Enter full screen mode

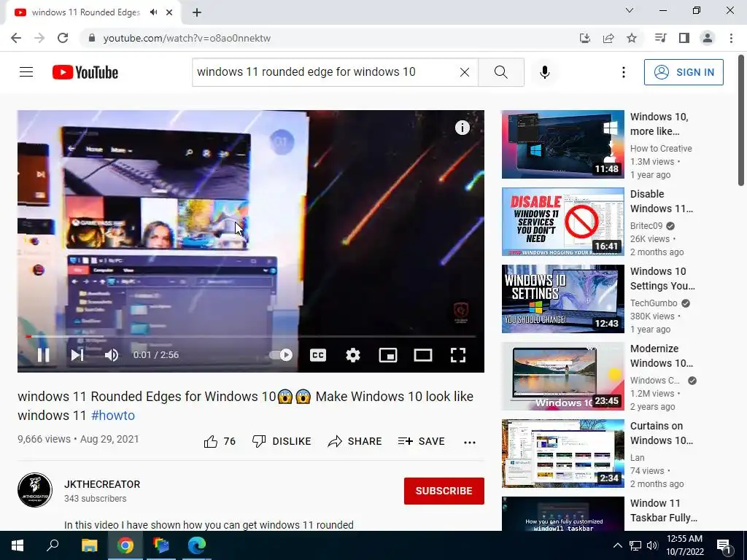point(458,355)
